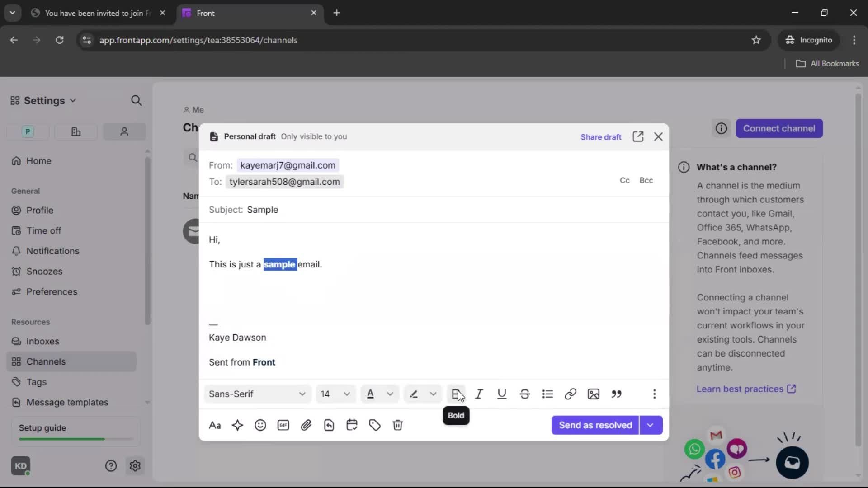This screenshot has height=488, width=868.
Task: Open the search in Settings sidebar
Action: click(137, 100)
